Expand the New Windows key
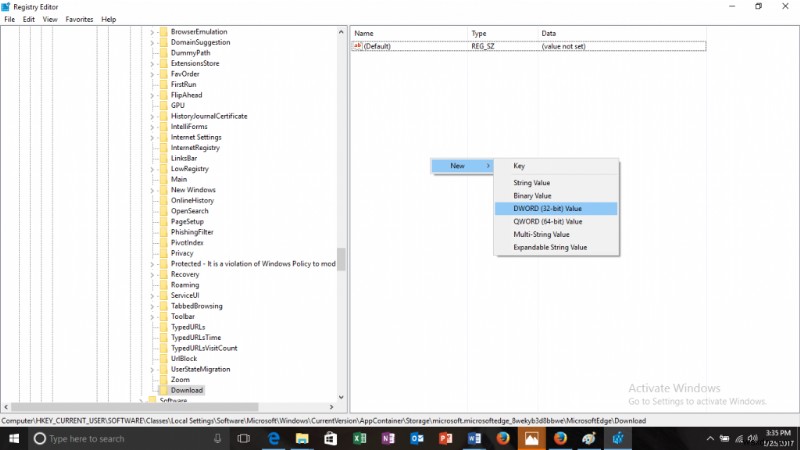Screen dimensions: 800x450 pyautogui.click(x=152, y=190)
